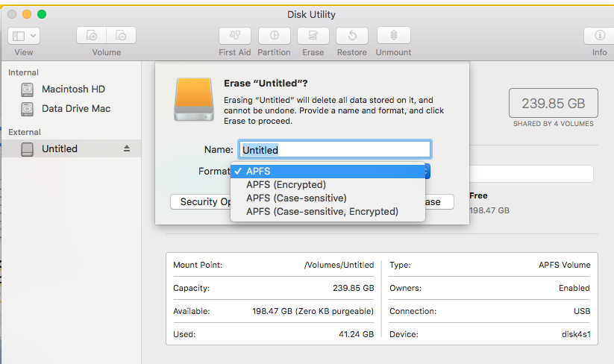Click the 239.85 GB capacity box
The image size is (614, 364).
(554, 103)
